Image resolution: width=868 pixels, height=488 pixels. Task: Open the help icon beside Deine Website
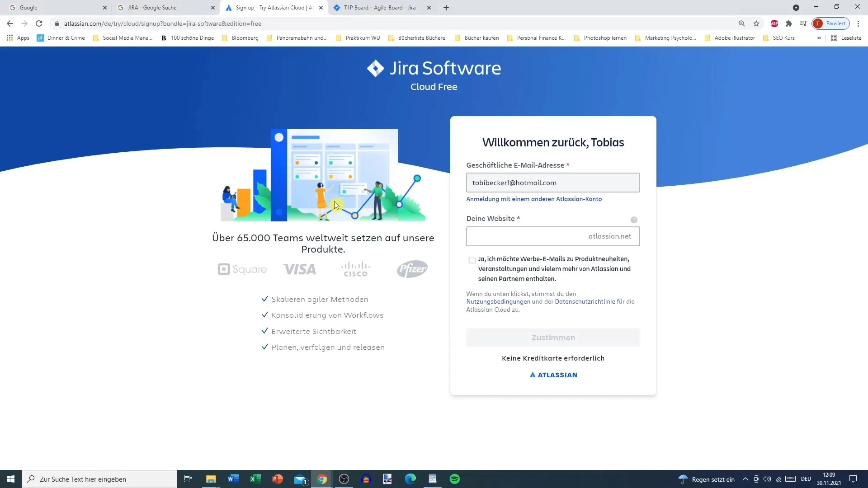pos(634,220)
